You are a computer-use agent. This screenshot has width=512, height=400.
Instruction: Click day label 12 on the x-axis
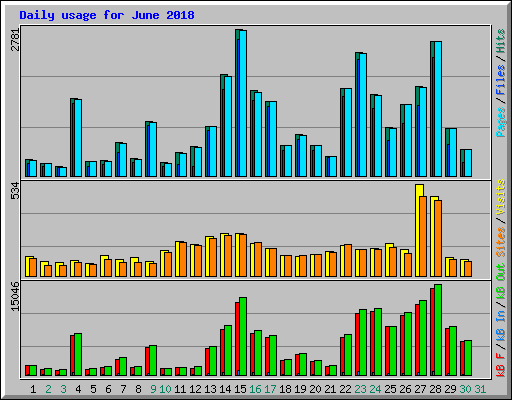195,389
